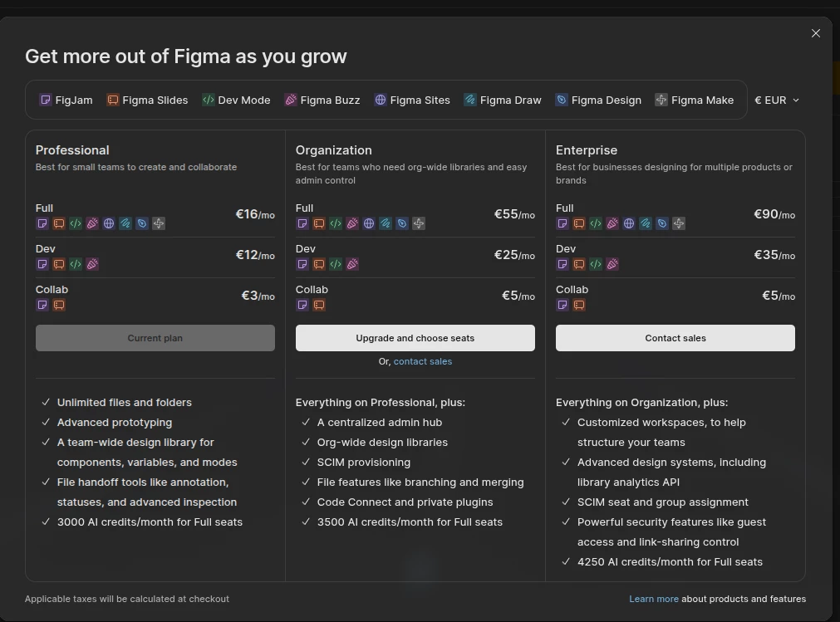This screenshot has height=622, width=840.
Task: Click FigJam icon in Professional Full seat row
Action: click(x=42, y=223)
